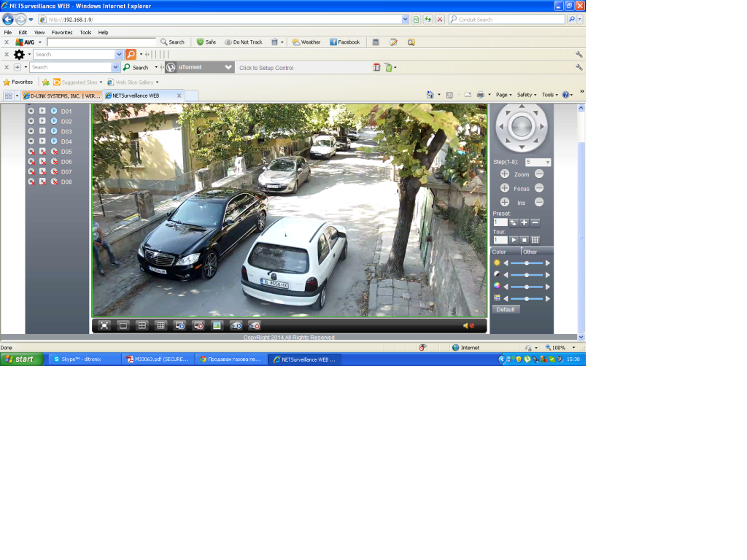Open the Safety dropdown menu
Screen dimensions: 747x560
tap(527, 95)
